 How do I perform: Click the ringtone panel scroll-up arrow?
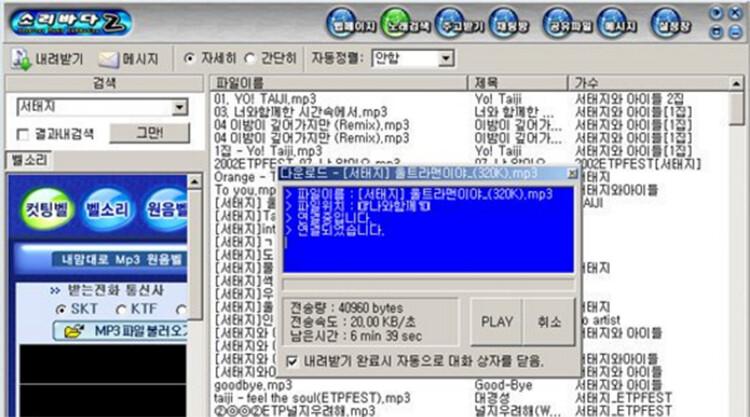[195, 182]
